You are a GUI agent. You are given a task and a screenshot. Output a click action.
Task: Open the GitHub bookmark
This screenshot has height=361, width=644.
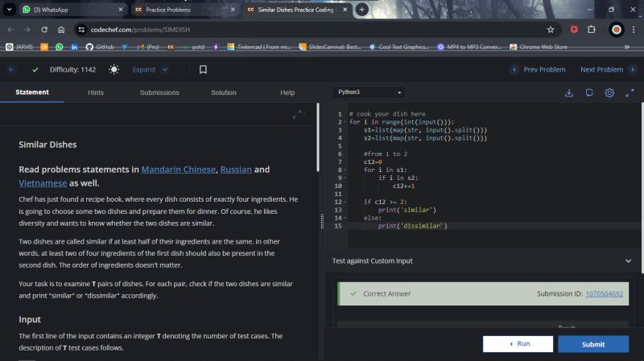(100, 47)
